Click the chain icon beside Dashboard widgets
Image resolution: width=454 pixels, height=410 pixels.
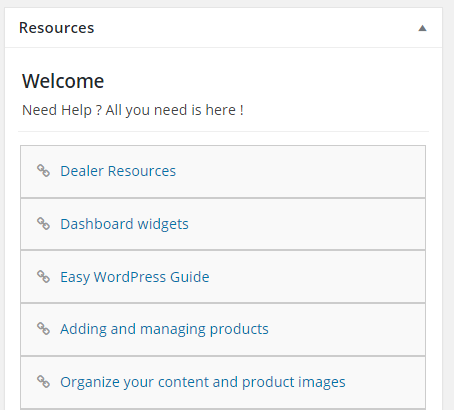[x=43, y=224]
